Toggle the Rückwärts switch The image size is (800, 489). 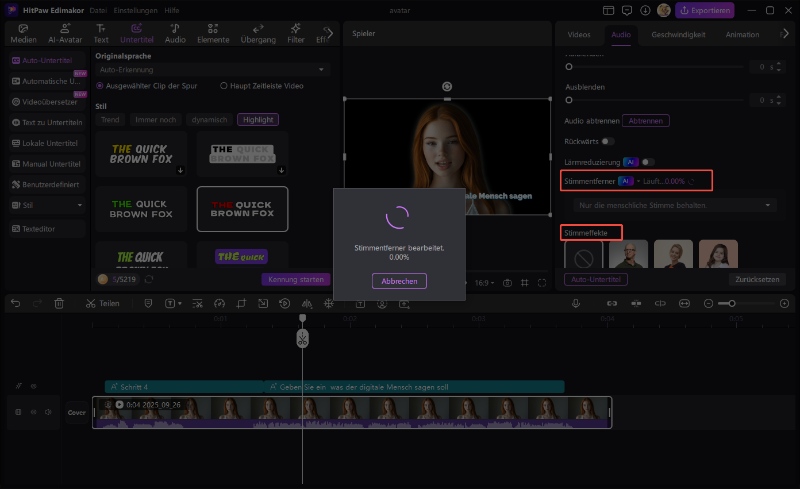(607, 141)
